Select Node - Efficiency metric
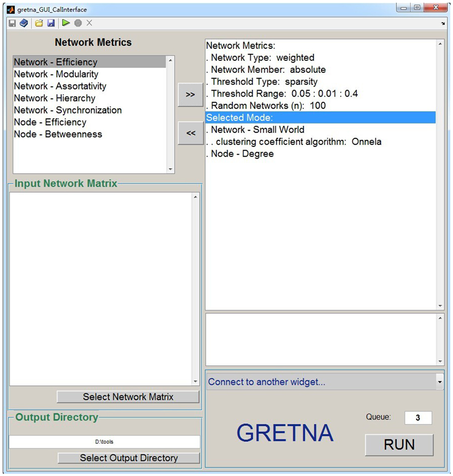The image size is (453, 476). point(90,122)
